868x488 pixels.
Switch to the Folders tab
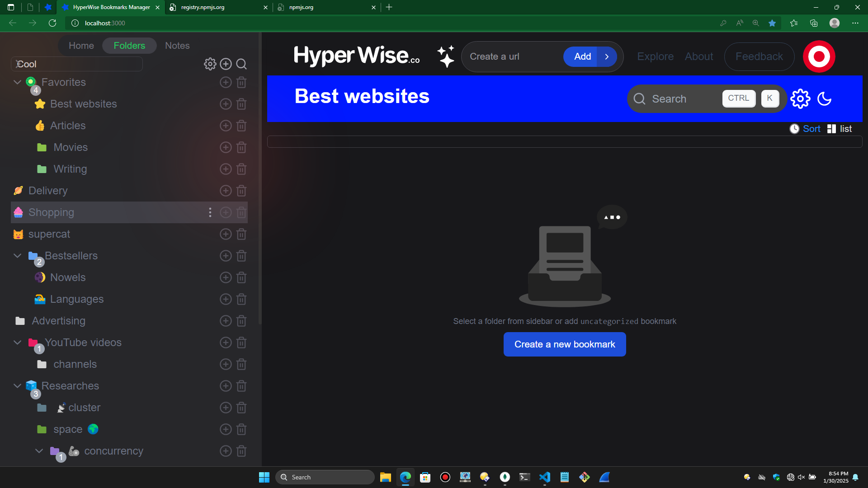pos(129,46)
